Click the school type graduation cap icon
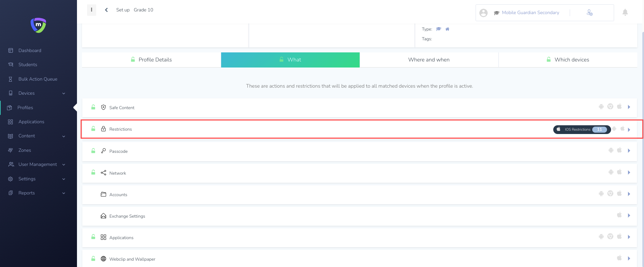This screenshot has height=267, width=644. pos(438,29)
